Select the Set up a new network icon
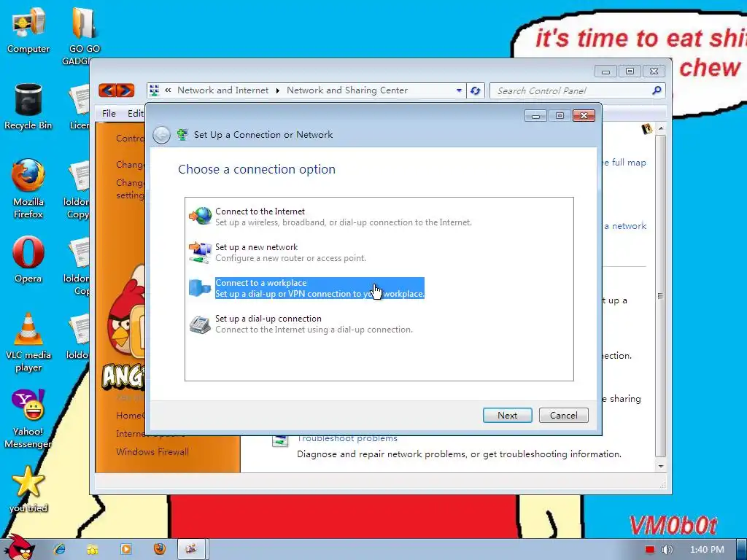Screen dimensions: 747x560 pyautogui.click(x=200, y=252)
